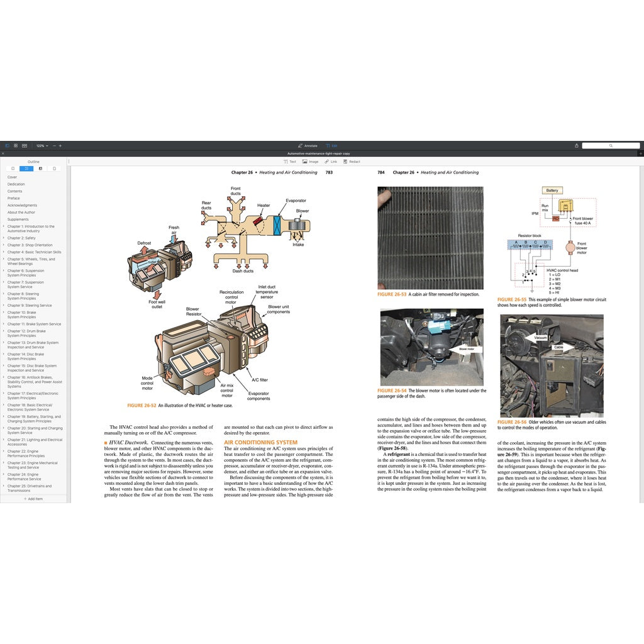Screen dimensions: 644x644
Task: Open the page thumbnails grid view
Action: click(16, 145)
